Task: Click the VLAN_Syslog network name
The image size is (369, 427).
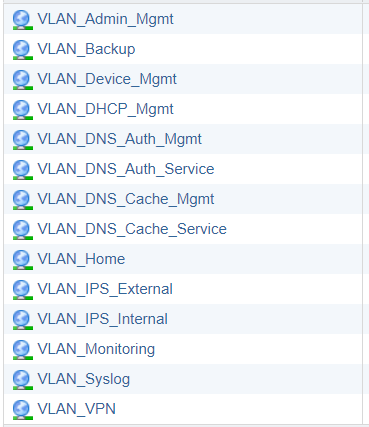Action: coord(84,379)
